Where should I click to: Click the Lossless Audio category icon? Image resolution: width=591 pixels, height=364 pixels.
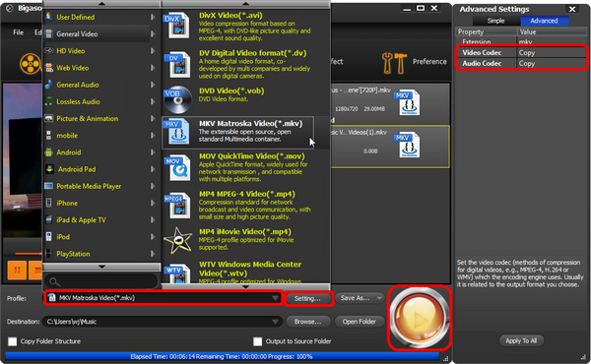[x=48, y=101]
